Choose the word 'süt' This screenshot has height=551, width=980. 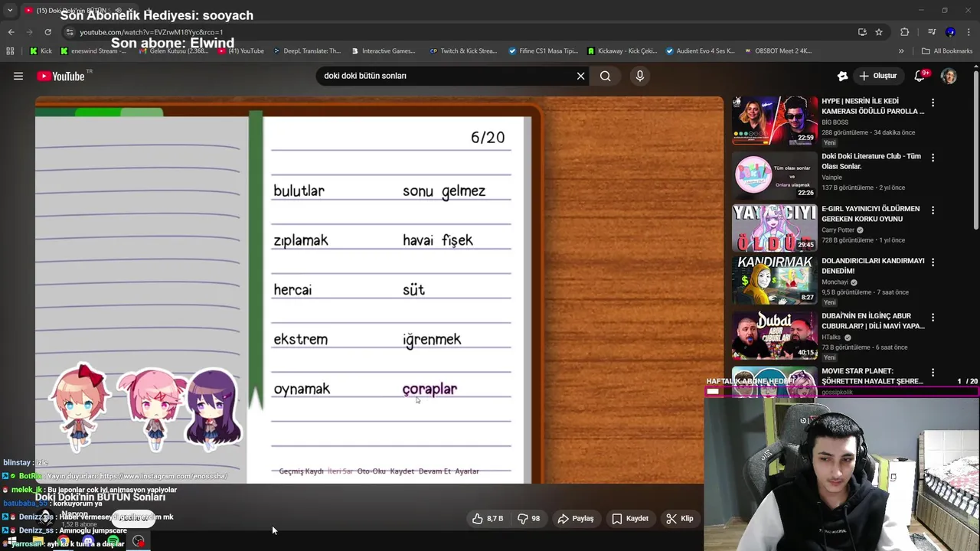(x=413, y=290)
